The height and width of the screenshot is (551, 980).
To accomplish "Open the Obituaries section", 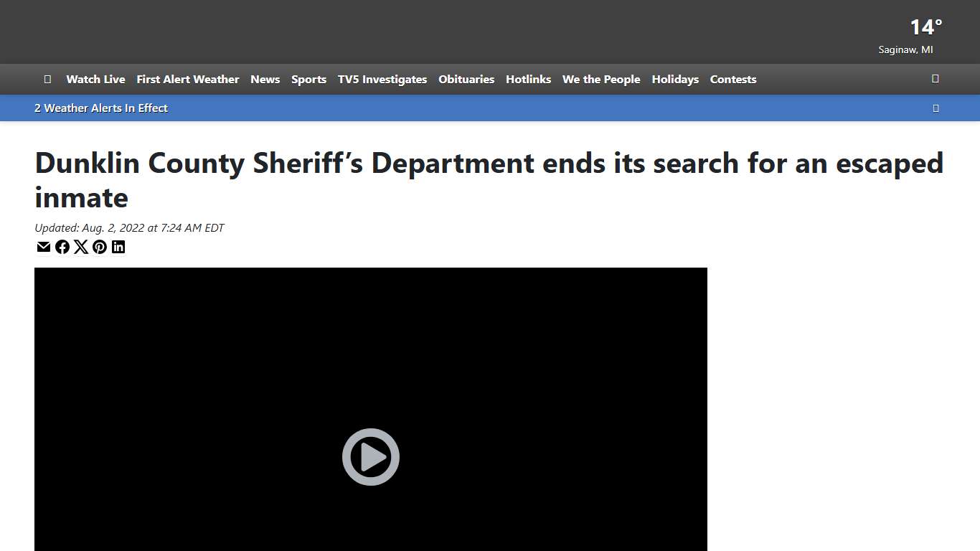I will coord(466,80).
